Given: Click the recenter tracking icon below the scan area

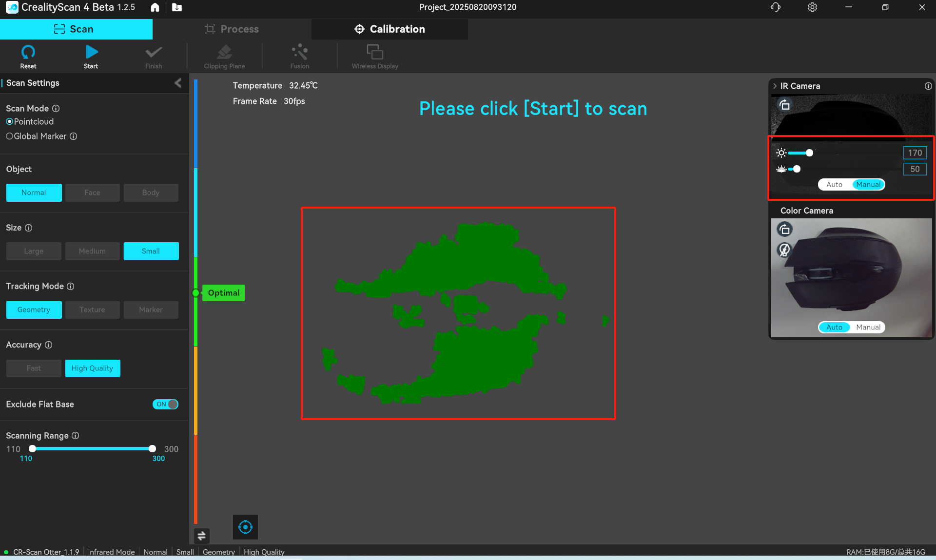Looking at the screenshot, I should [x=245, y=527].
